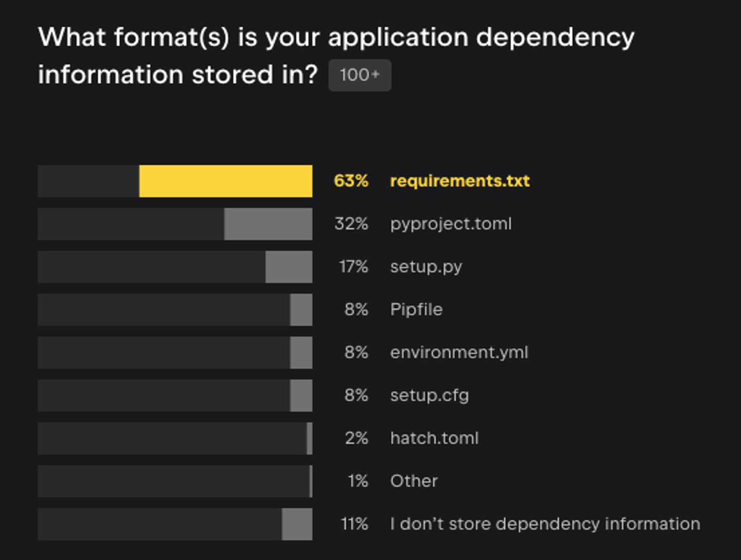This screenshot has height=560, width=741.
Task: Select the environment.yml bar segment
Action: pyautogui.click(x=301, y=353)
